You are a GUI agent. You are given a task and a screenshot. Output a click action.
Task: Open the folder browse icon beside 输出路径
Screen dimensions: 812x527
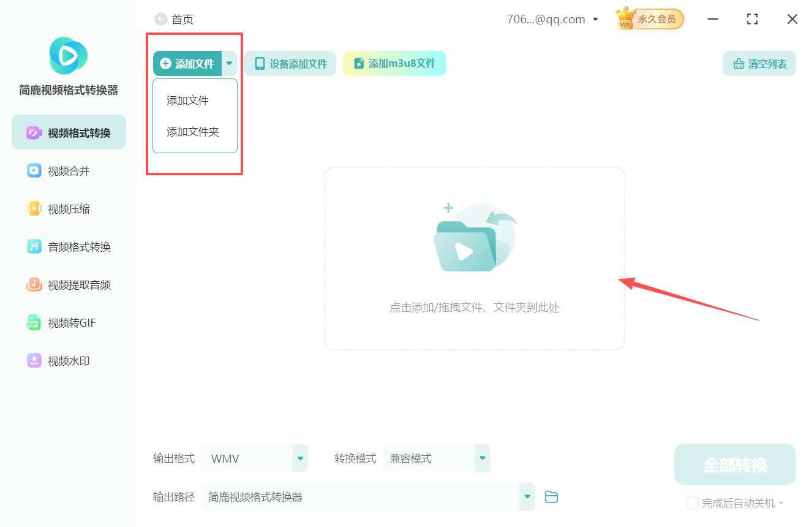[551, 496]
